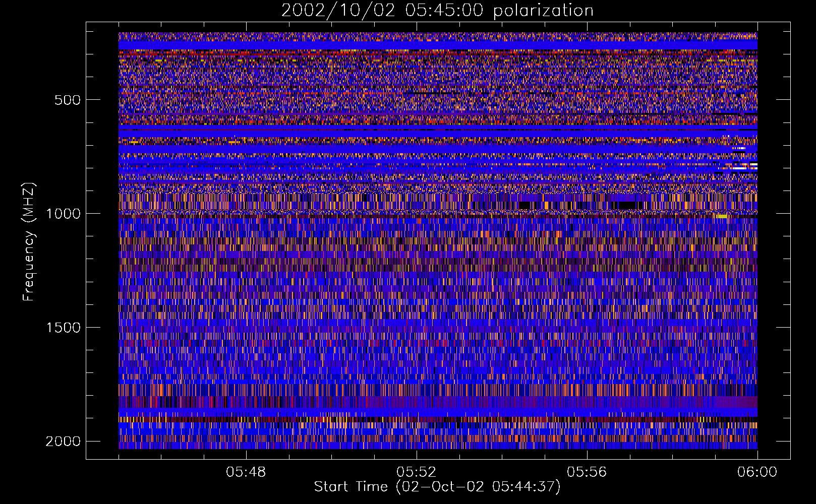Click the 1500 frequency axis label

click(x=63, y=328)
